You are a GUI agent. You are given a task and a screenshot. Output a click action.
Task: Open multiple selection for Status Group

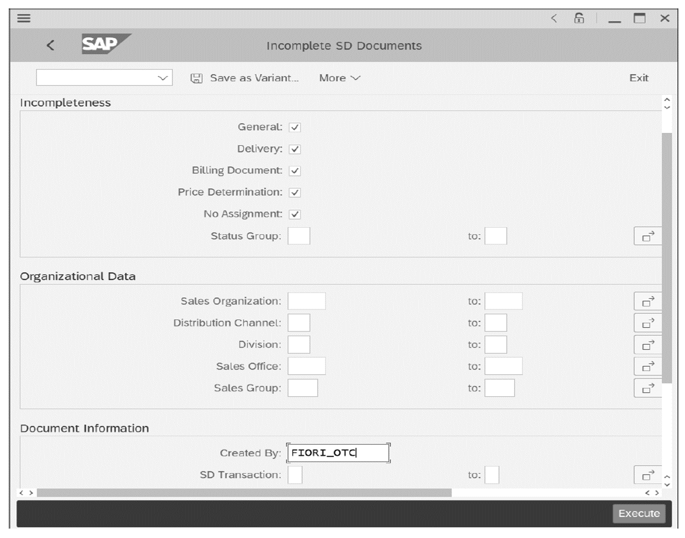(x=647, y=236)
